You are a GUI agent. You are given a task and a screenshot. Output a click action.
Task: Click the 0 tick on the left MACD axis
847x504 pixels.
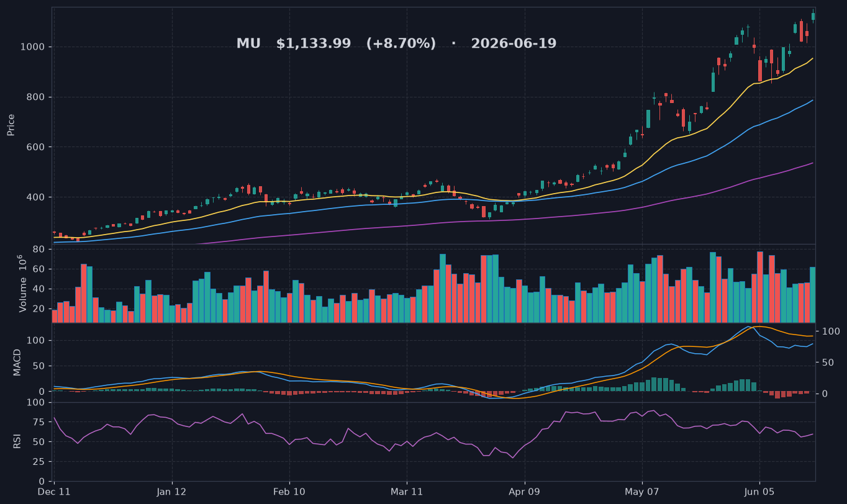tap(42, 392)
